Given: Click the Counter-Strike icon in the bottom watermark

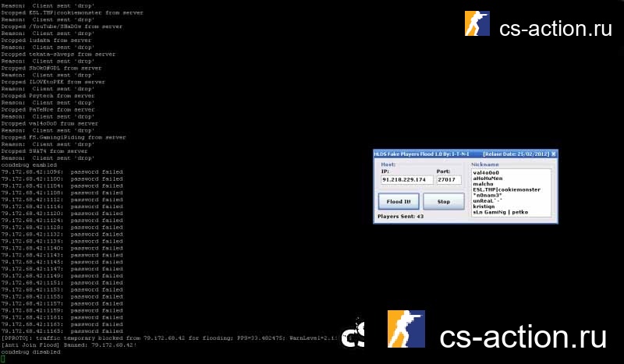Looking at the screenshot, I should pyautogui.click(x=406, y=328).
